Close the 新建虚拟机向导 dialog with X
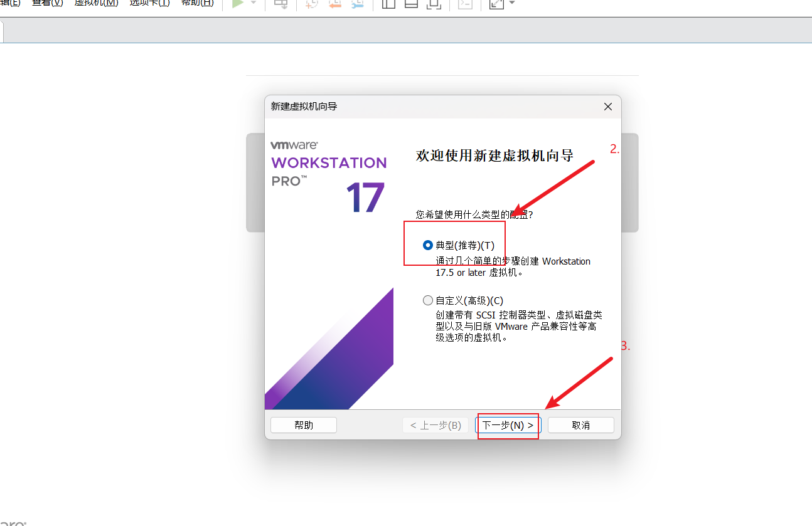812x526 pixels. coord(607,107)
